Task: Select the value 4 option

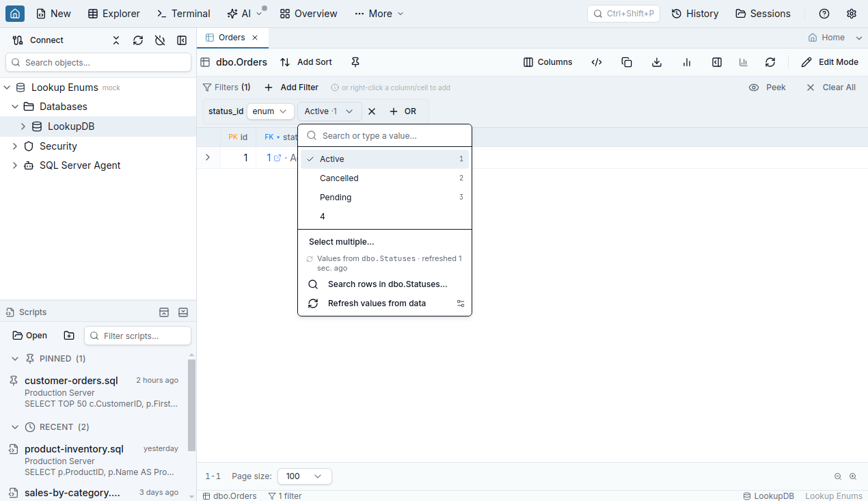Action: [385, 217]
